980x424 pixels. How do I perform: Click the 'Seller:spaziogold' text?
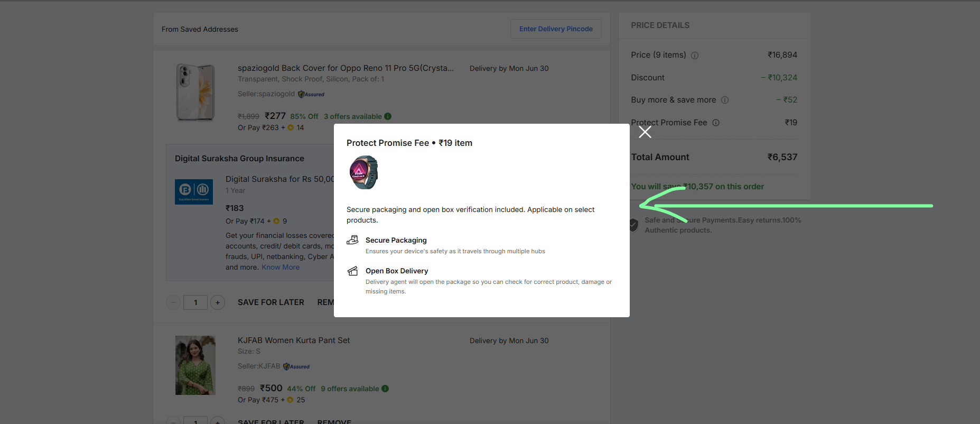point(266,94)
